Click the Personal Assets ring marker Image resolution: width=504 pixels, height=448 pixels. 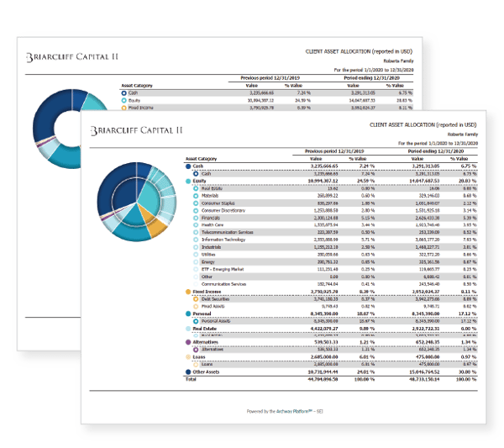point(196,321)
